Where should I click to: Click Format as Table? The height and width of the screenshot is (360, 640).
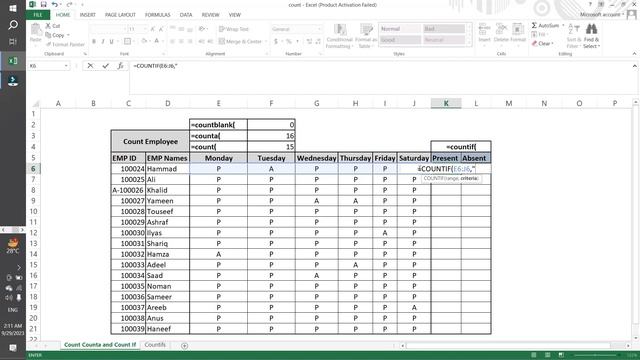tap(366, 36)
